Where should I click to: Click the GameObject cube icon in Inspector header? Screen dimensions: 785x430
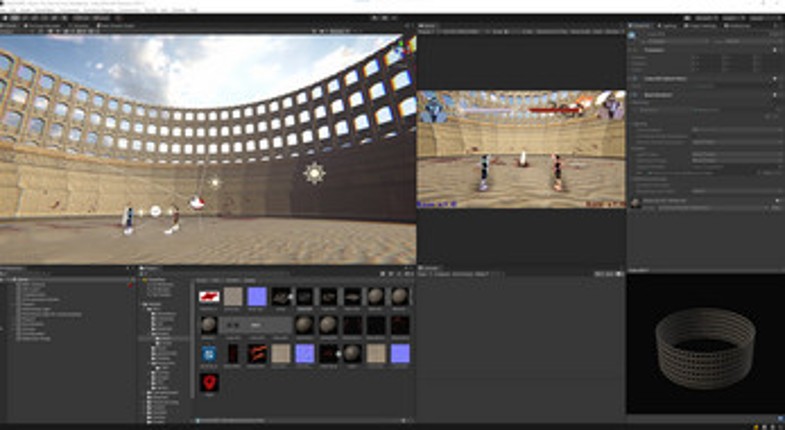click(632, 36)
